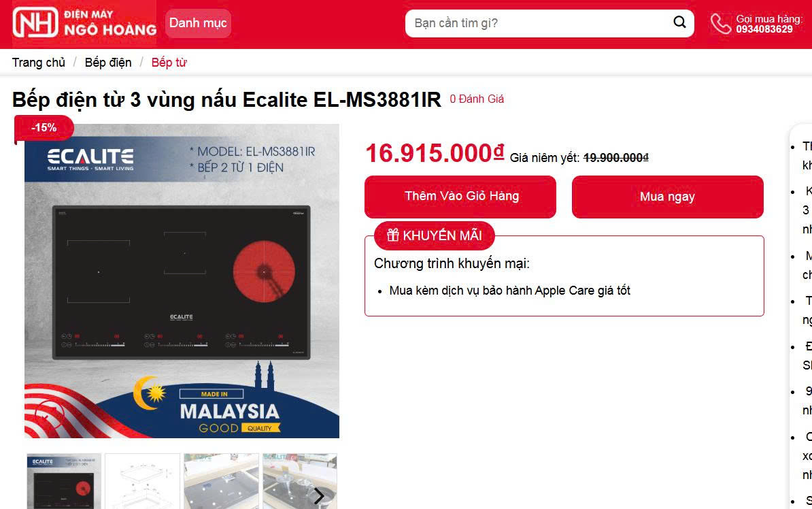
Task: Click the search magnifier icon
Action: click(679, 22)
